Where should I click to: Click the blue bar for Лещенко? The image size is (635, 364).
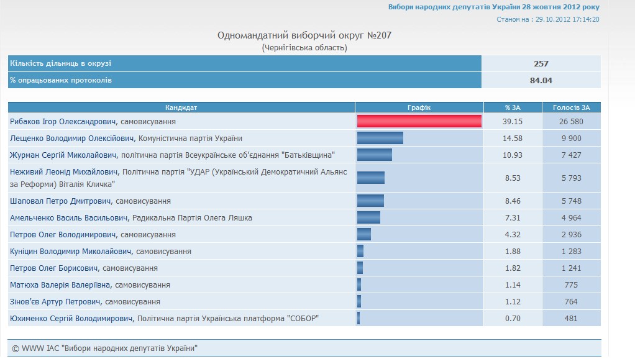coord(380,138)
